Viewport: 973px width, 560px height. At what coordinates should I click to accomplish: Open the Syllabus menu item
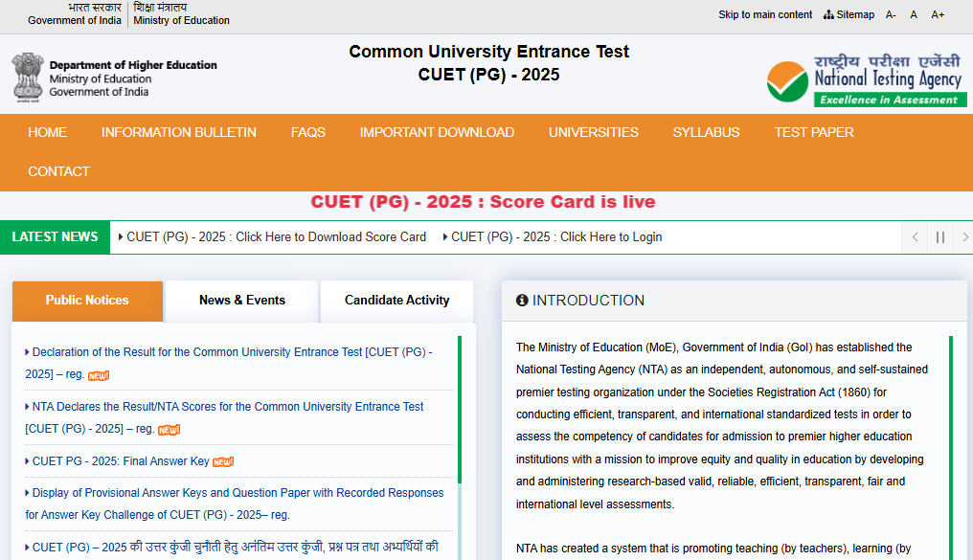point(706,133)
